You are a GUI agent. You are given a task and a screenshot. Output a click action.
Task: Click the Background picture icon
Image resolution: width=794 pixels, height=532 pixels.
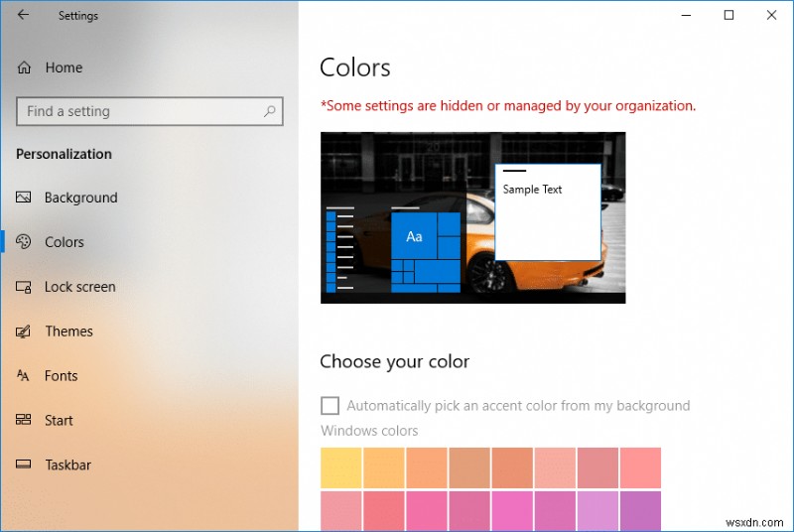click(x=24, y=198)
